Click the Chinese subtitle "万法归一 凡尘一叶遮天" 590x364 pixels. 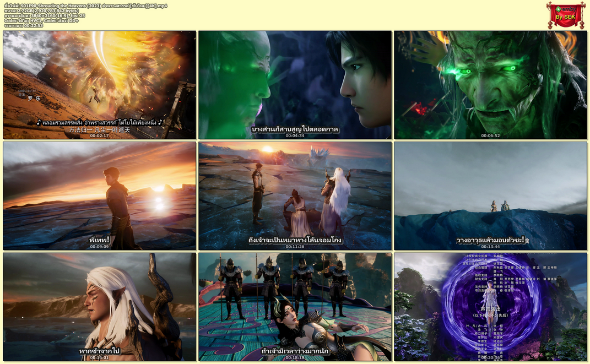tap(99, 130)
